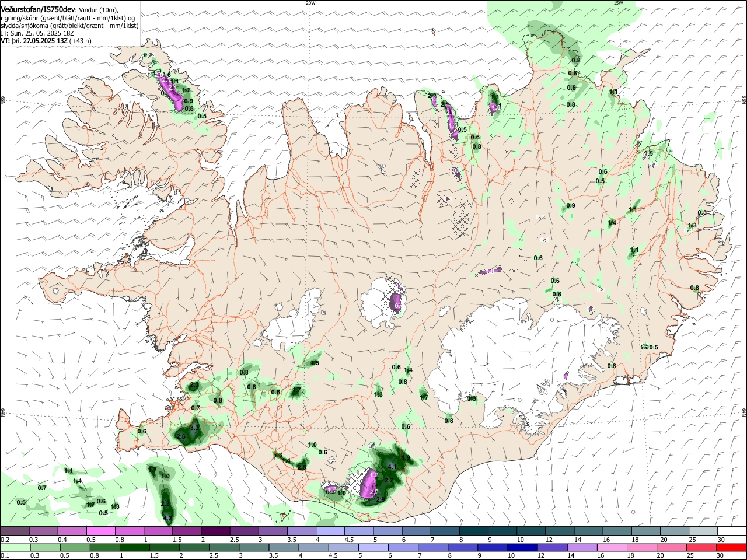
Task: Click the "(+43 h)" forecast offset text
Action: [x=81, y=41]
